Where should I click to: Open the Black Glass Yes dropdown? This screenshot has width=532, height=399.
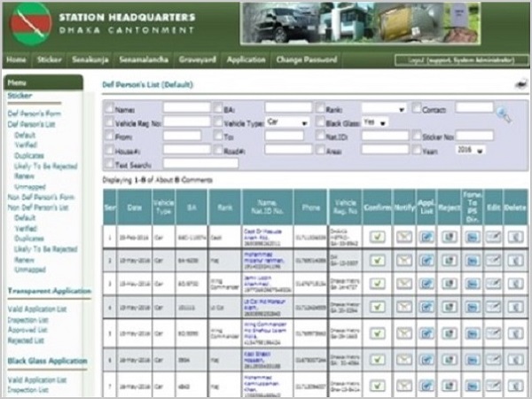[x=375, y=122]
